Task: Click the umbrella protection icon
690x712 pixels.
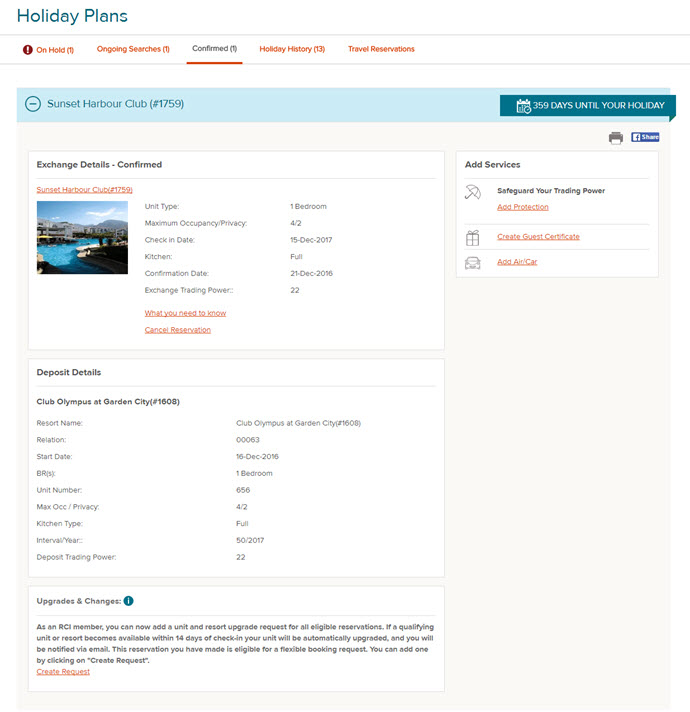Action: pyautogui.click(x=473, y=192)
